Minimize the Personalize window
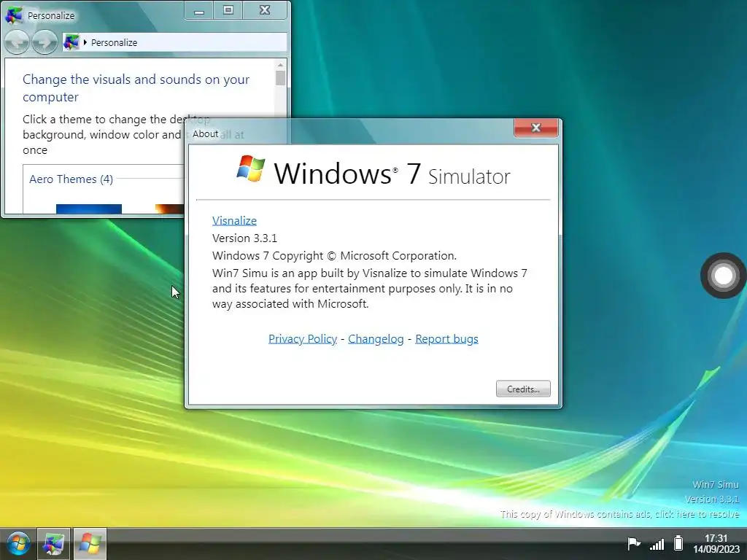Screen dimensions: 747x560 coord(199,10)
